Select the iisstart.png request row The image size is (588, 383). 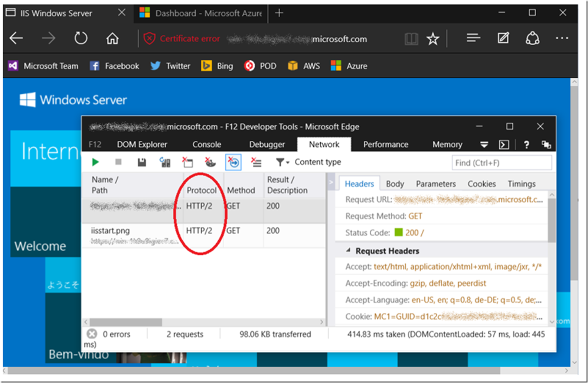pos(203,236)
